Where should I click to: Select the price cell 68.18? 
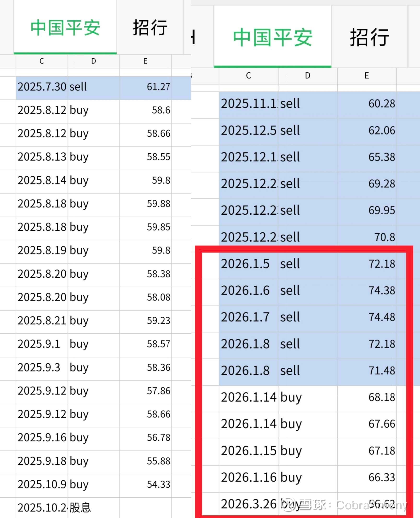[367, 399]
